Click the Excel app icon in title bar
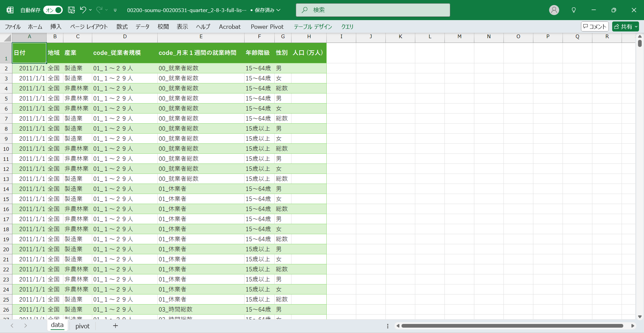Viewport: 644px width, 333px height. point(10,10)
